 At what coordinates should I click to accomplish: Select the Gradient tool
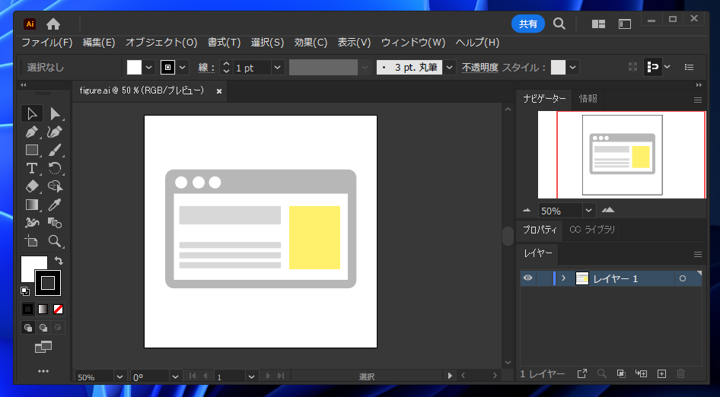click(32, 205)
